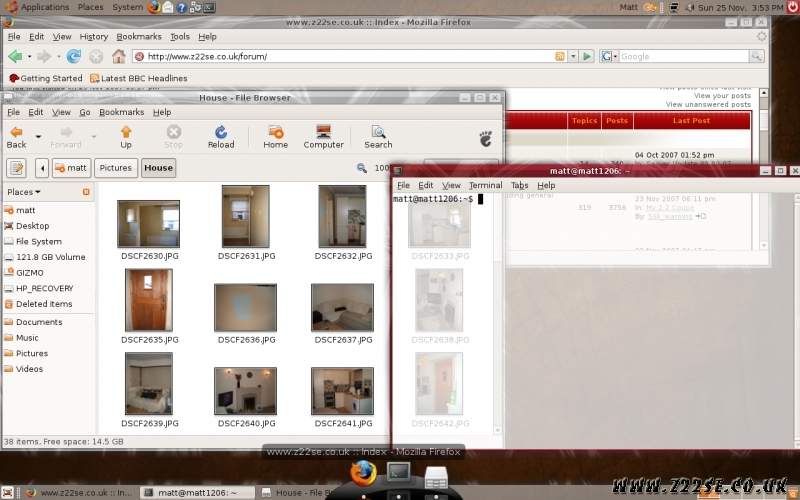Image resolution: width=800 pixels, height=500 pixels.
Task: Select thumbnail DSCF2640.JPG
Action: 245,391
